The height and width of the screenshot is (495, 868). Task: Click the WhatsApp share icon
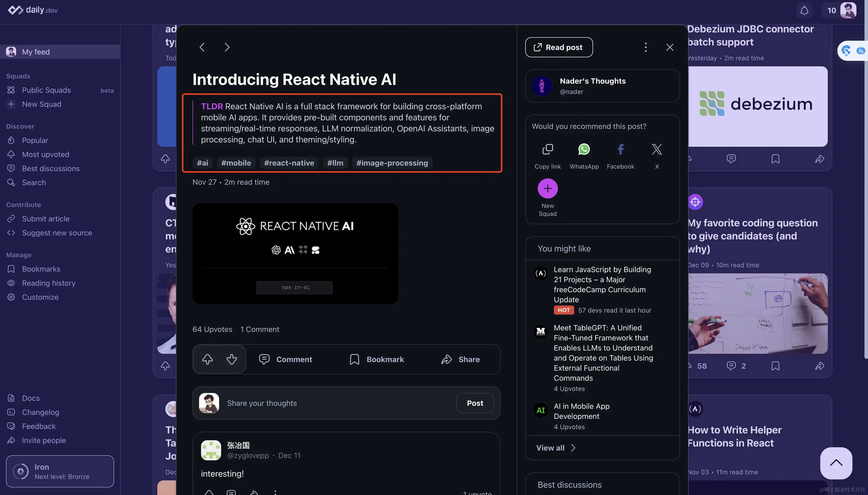pos(584,149)
